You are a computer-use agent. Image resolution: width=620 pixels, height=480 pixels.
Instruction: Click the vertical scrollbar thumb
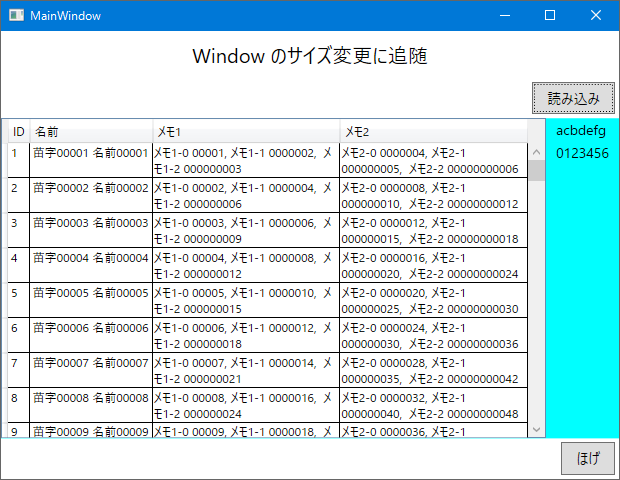(537, 170)
